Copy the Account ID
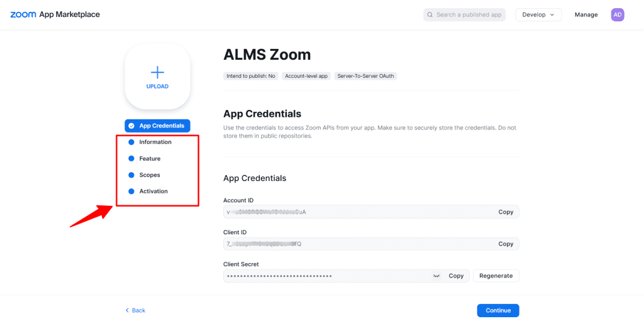This screenshot has height=326, width=644. (506, 212)
